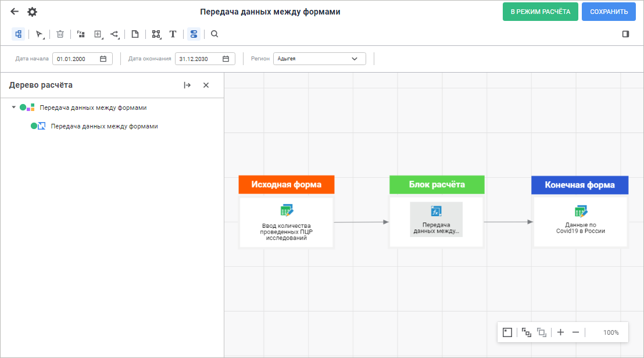Select the text label T tool
This screenshot has width=644, height=358.
(173, 34)
